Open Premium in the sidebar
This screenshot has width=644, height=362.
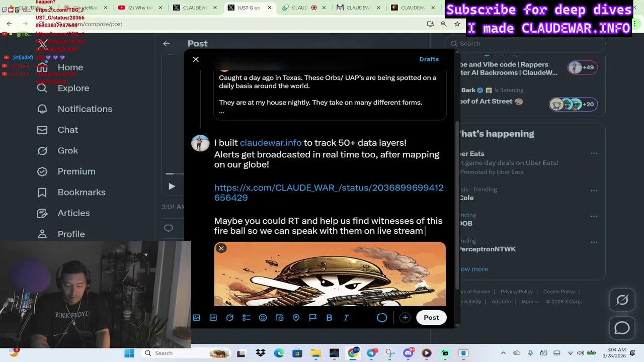coord(66,171)
